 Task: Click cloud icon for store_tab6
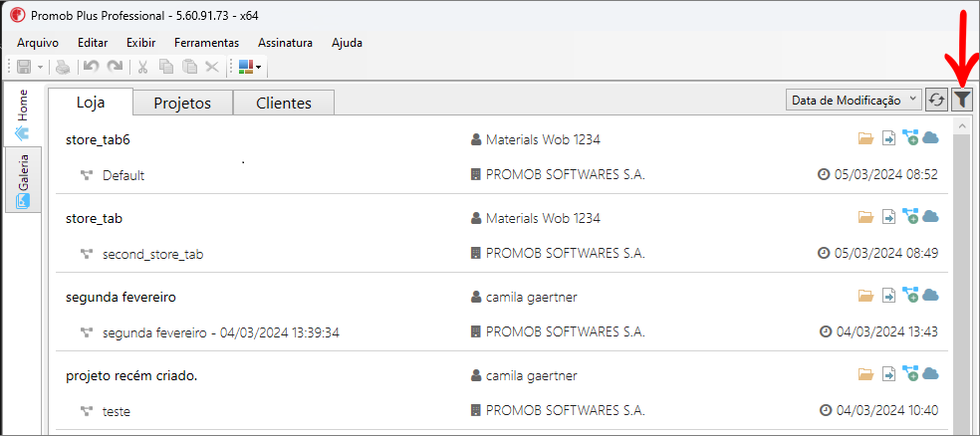coord(930,137)
